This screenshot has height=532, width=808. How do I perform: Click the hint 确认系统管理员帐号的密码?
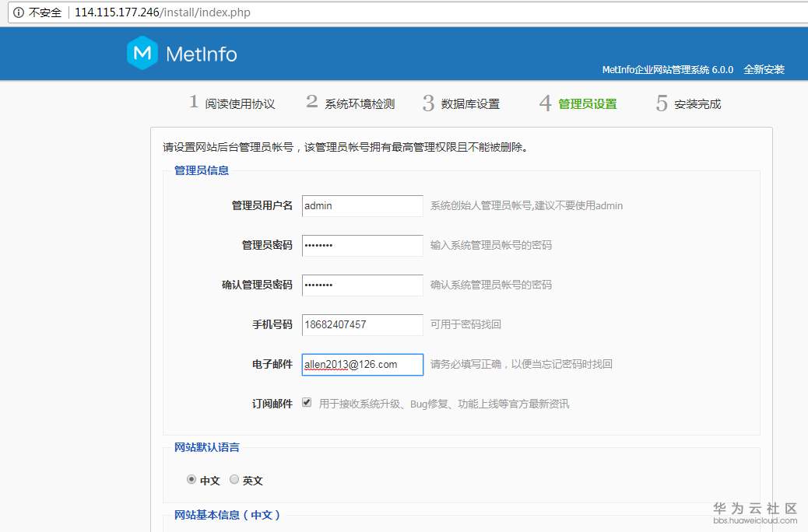(491, 285)
